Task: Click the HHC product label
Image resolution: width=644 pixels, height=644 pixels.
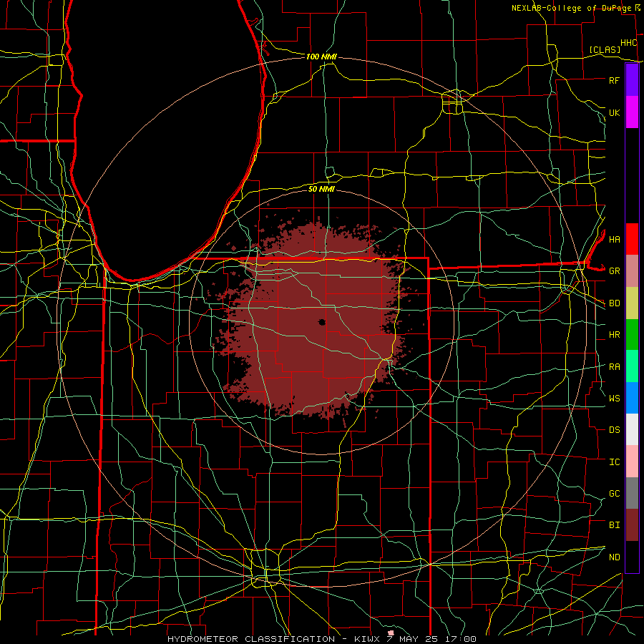Action: coord(628,43)
